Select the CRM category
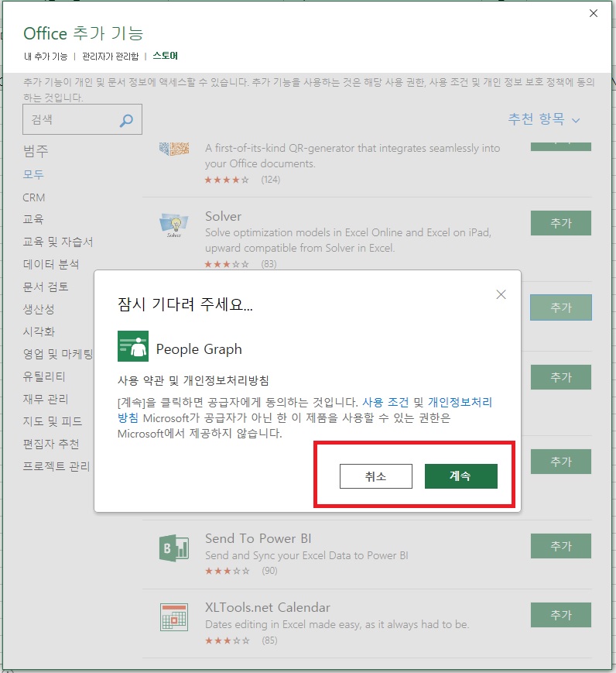The image size is (616, 673). 34,197
